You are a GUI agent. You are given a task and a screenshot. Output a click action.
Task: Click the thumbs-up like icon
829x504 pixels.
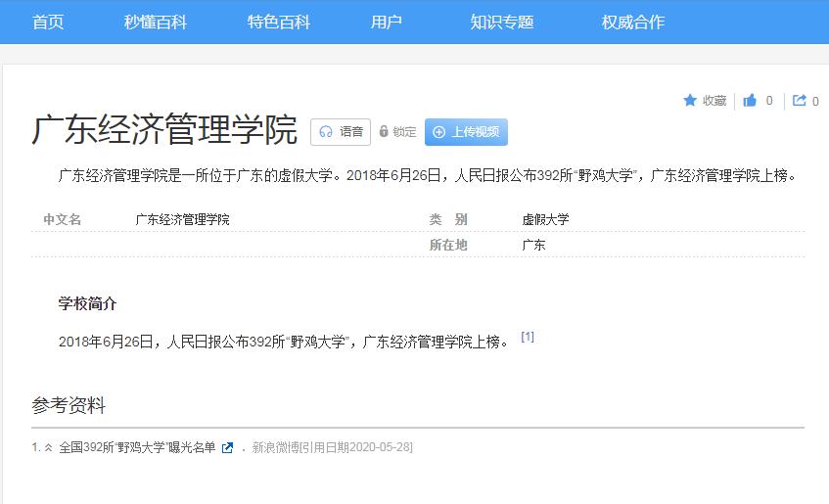click(x=750, y=100)
